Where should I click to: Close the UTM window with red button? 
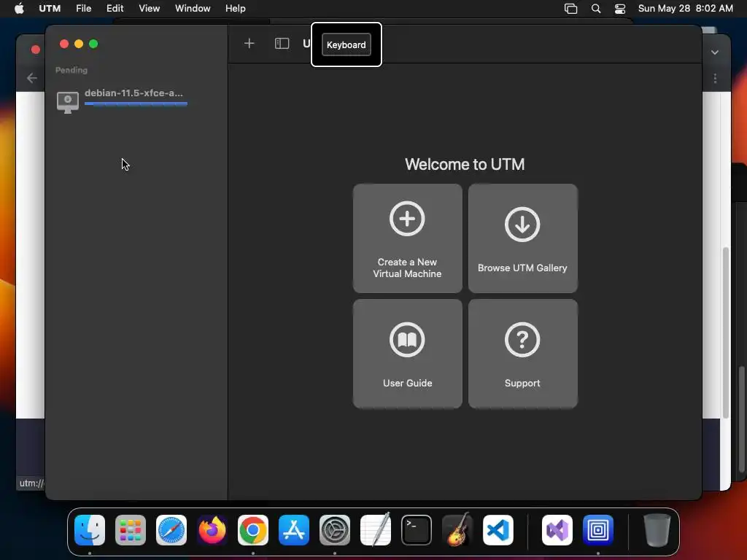(x=64, y=44)
